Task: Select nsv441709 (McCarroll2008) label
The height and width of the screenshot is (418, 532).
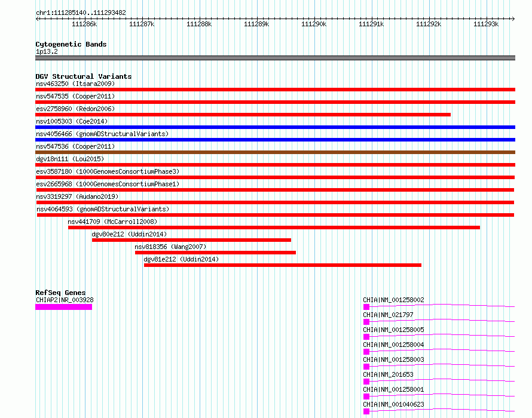Action: pyautogui.click(x=112, y=222)
